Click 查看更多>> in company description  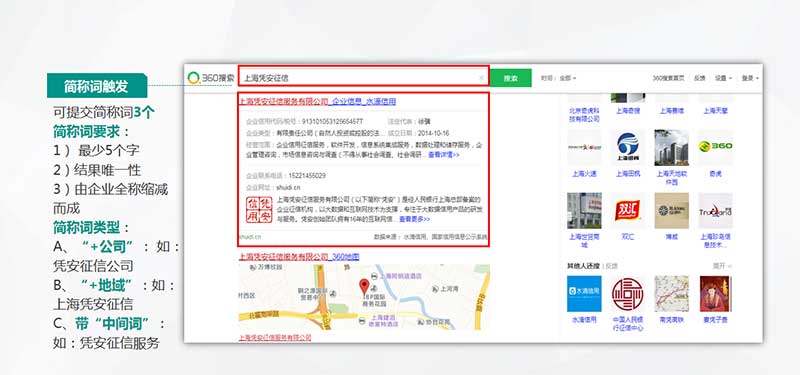[x=414, y=219]
